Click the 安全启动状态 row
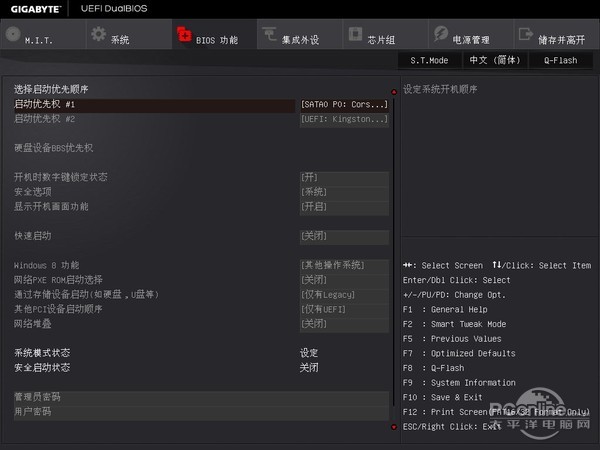 [166, 368]
